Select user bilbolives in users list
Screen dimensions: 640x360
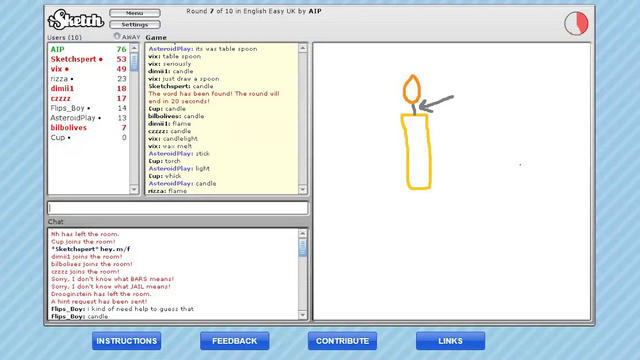click(88, 128)
